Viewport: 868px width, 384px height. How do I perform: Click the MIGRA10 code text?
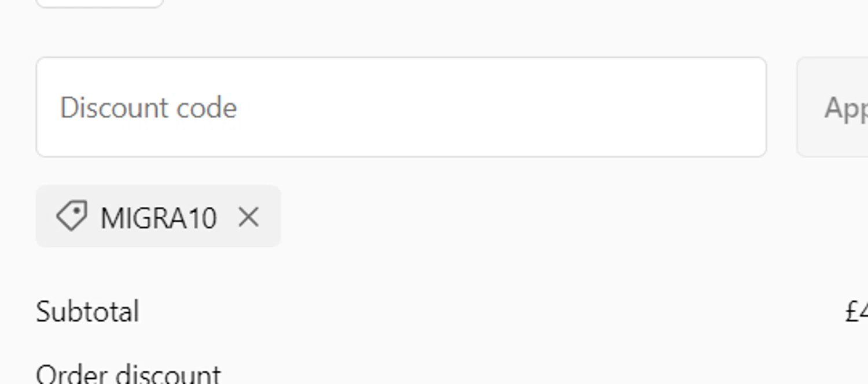point(158,218)
